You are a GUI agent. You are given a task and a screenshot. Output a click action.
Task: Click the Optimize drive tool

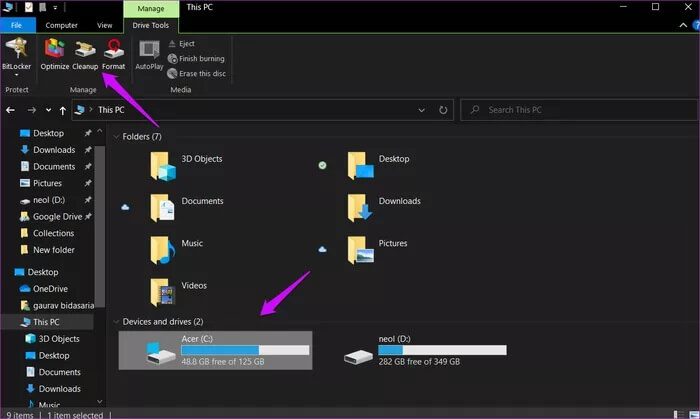[x=55, y=55]
